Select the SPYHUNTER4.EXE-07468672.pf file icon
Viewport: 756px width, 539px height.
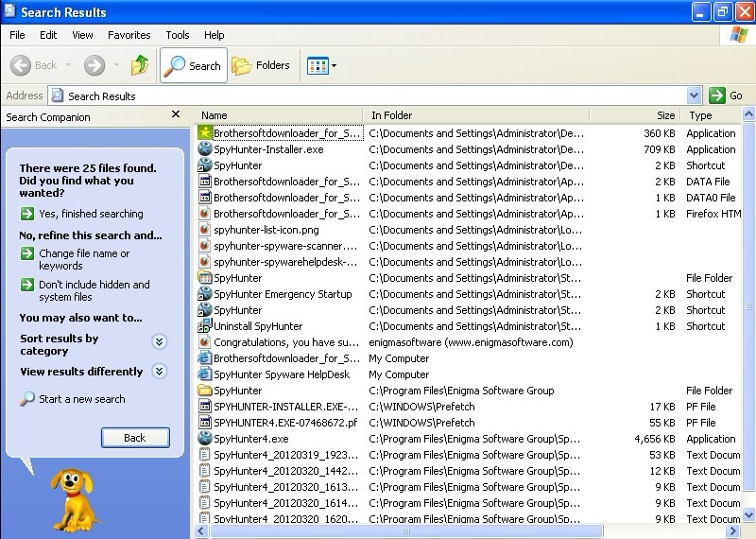205,423
